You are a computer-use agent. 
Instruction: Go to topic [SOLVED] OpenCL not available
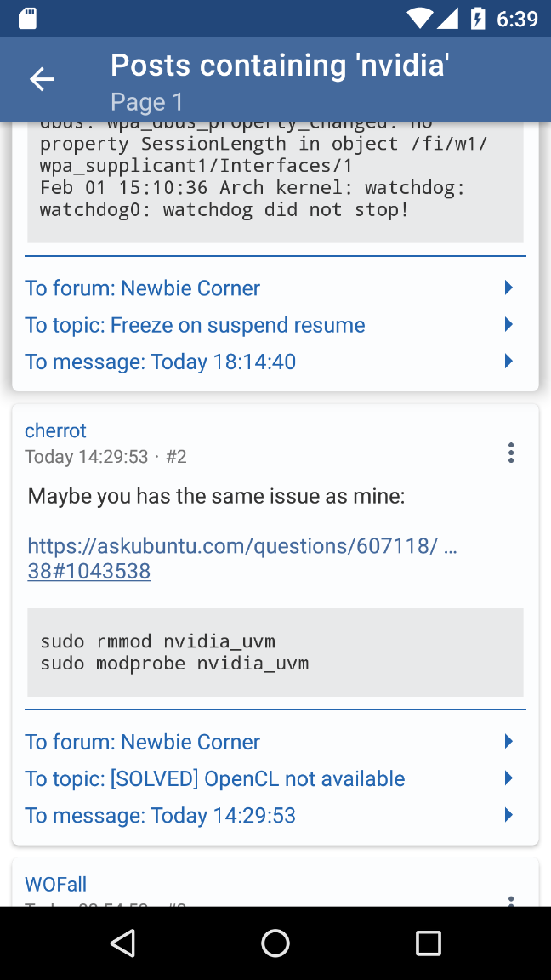214,778
